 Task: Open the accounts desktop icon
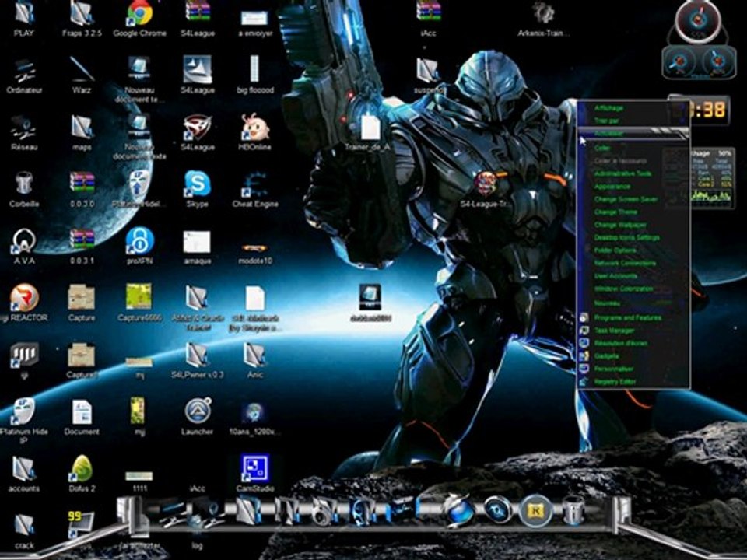[x=24, y=473]
